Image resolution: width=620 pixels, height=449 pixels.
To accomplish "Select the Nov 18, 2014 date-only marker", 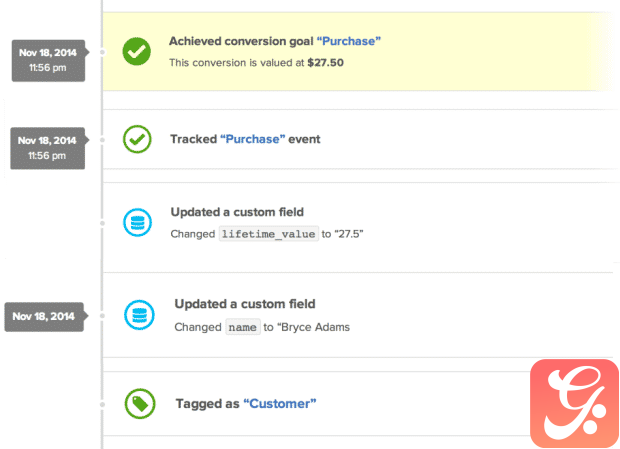I will click(x=44, y=317).
